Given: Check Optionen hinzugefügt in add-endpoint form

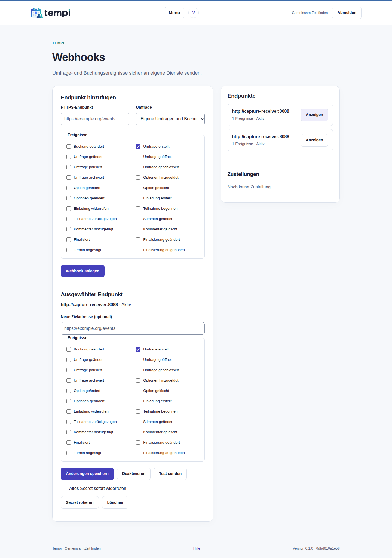Looking at the screenshot, I should point(138,178).
